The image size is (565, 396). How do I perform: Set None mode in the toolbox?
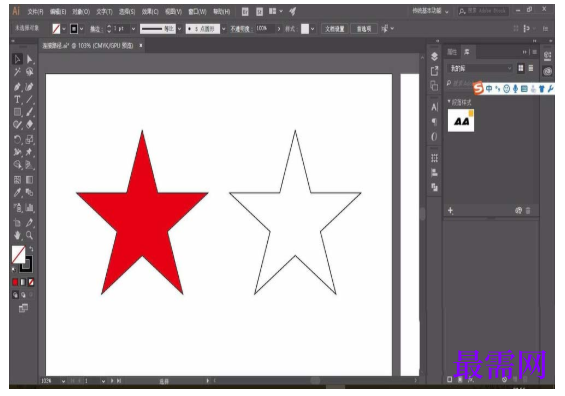pos(31,282)
